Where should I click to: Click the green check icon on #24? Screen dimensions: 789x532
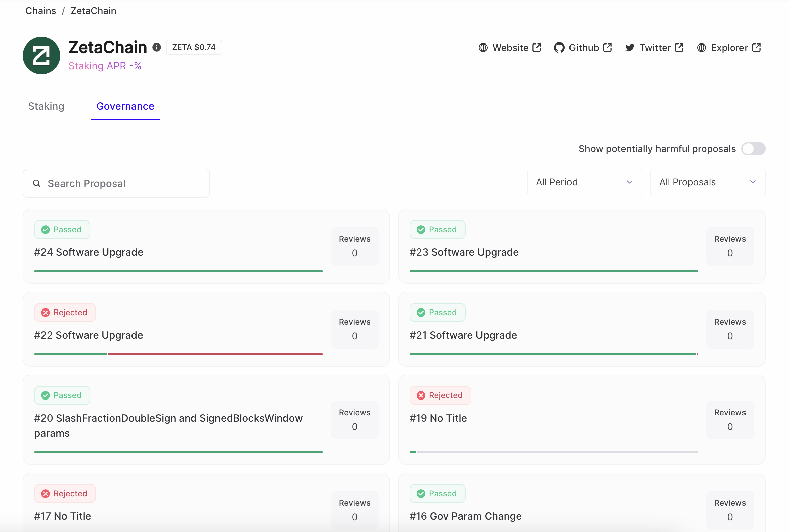click(x=46, y=230)
